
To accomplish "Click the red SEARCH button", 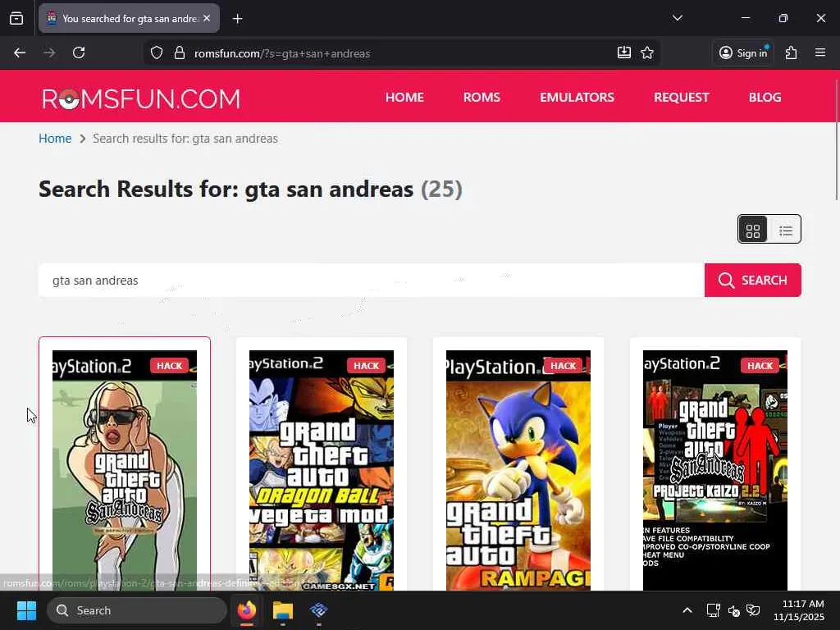I will pos(753,281).
